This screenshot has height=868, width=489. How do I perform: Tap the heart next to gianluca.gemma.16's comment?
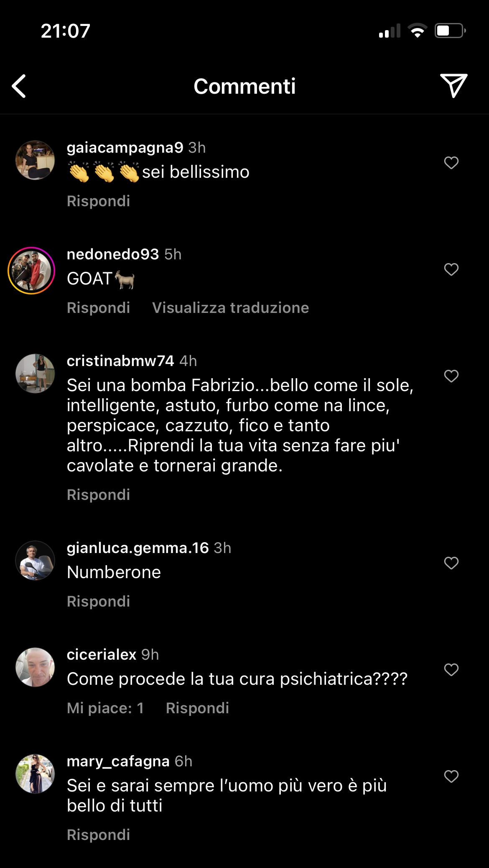(x=451, y=563)
